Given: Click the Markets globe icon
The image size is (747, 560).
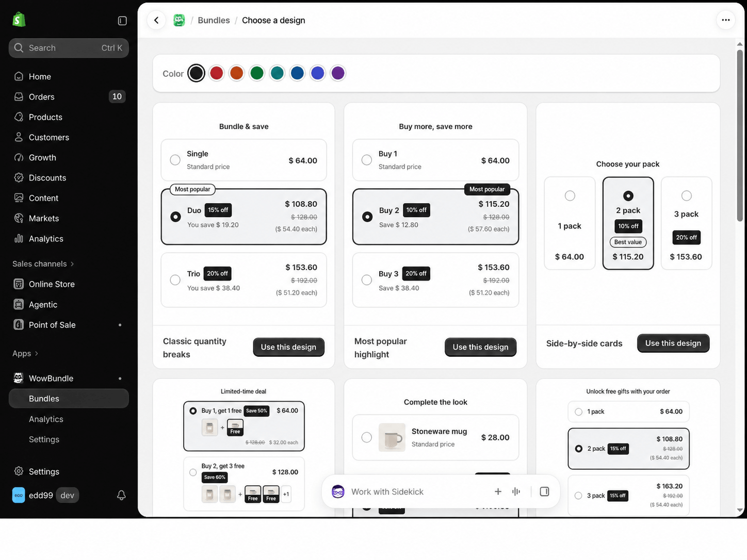Looking at the screenshot, I should click(x=19, y=218).
